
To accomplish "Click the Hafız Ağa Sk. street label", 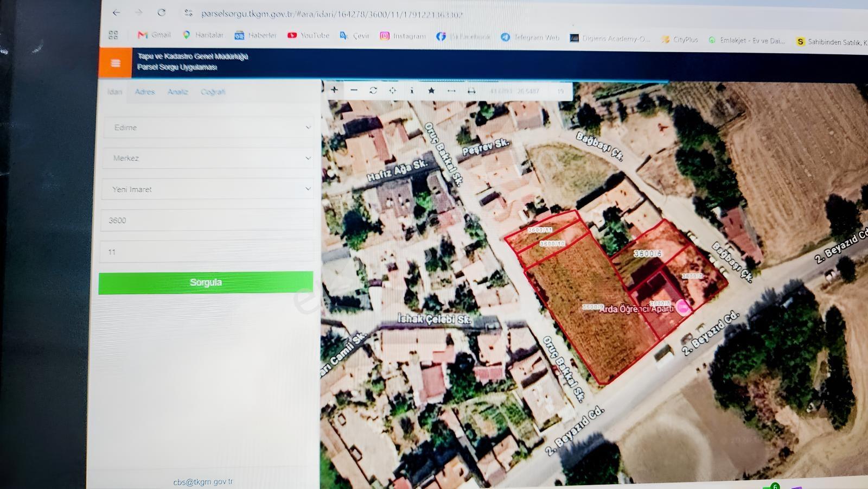I will (397, 170).
